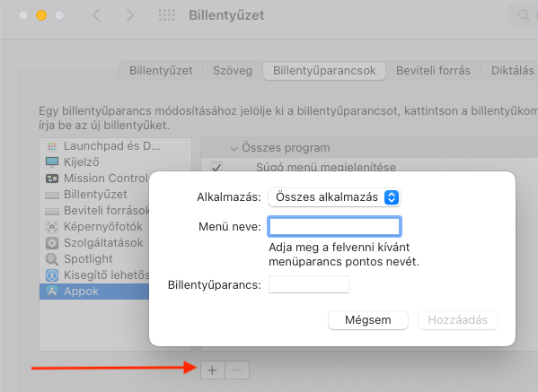Add a shortcut with the plus button

[213, 370]
